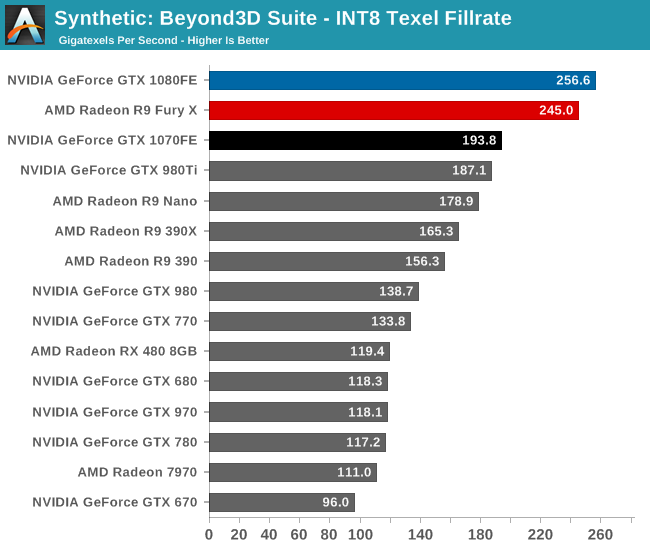650x550 pixels.
Task: Click the value 96.0
Action: [x=336, y=502]
